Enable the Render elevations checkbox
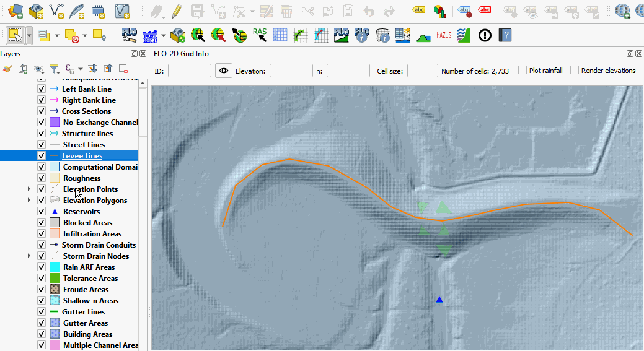 point(575,71)
